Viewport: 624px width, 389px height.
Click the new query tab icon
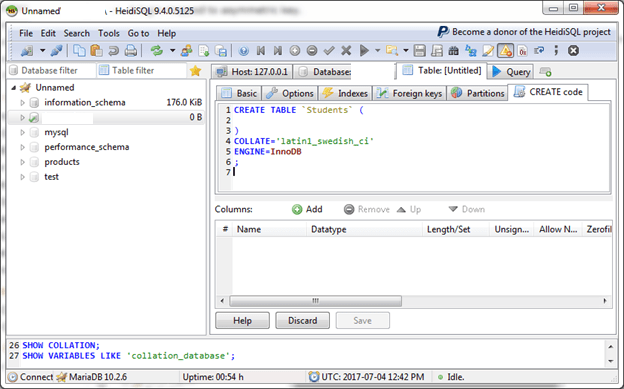pos(545,72)
